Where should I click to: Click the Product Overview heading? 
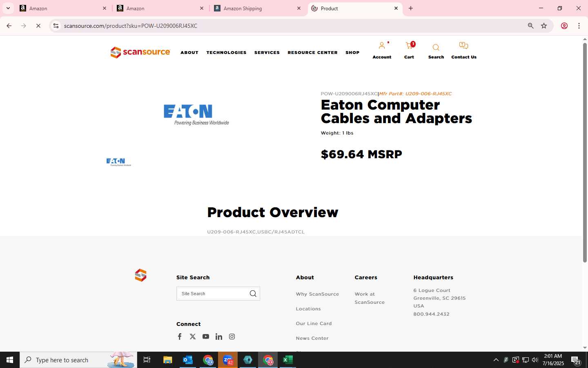point(272,213)
